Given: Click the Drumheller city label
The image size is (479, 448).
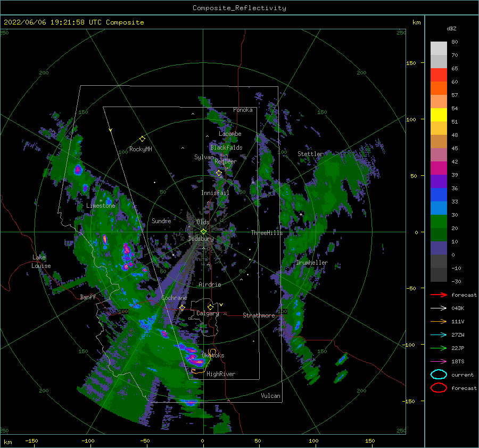Looking at the screenshot, I should (x=312, y=263).
